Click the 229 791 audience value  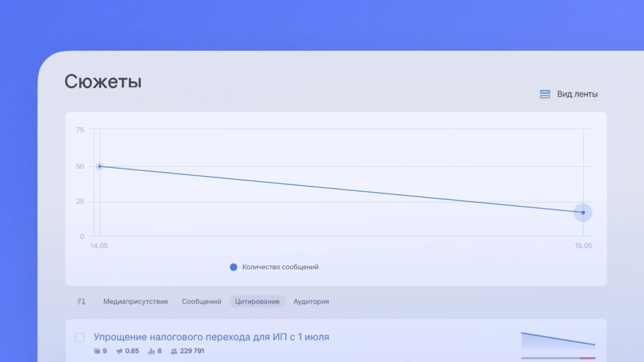coord(192,351)
